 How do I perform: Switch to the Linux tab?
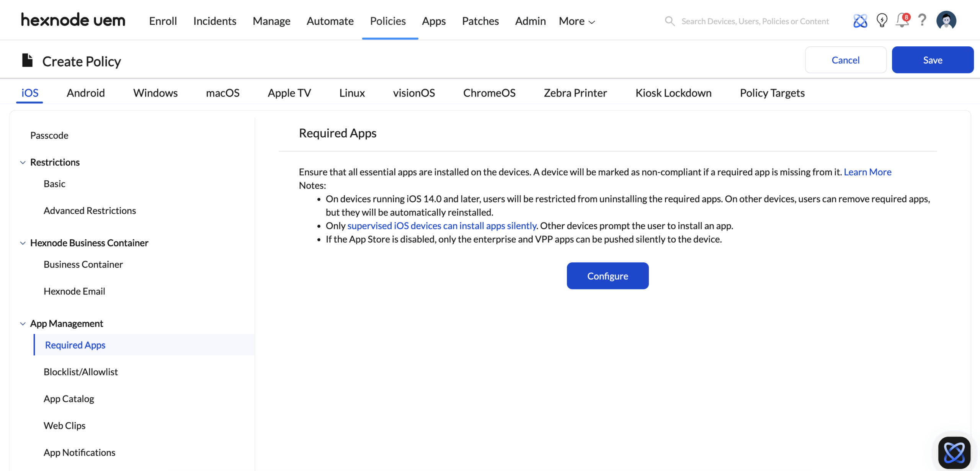click(x=352, y=93)
